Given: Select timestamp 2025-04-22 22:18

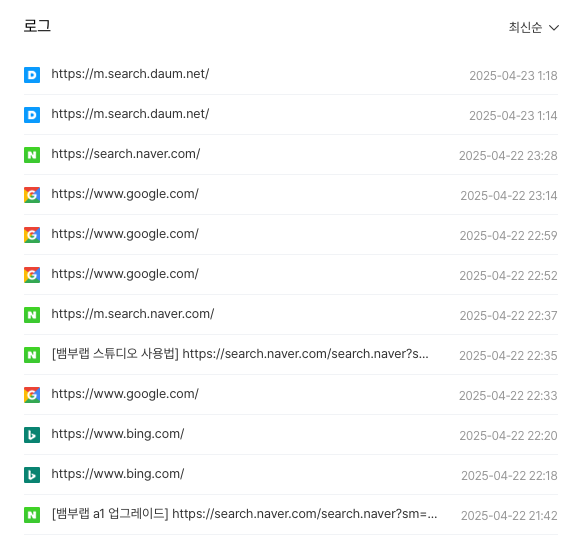Looking at the screenshot, I should click(x=509, y=476).
